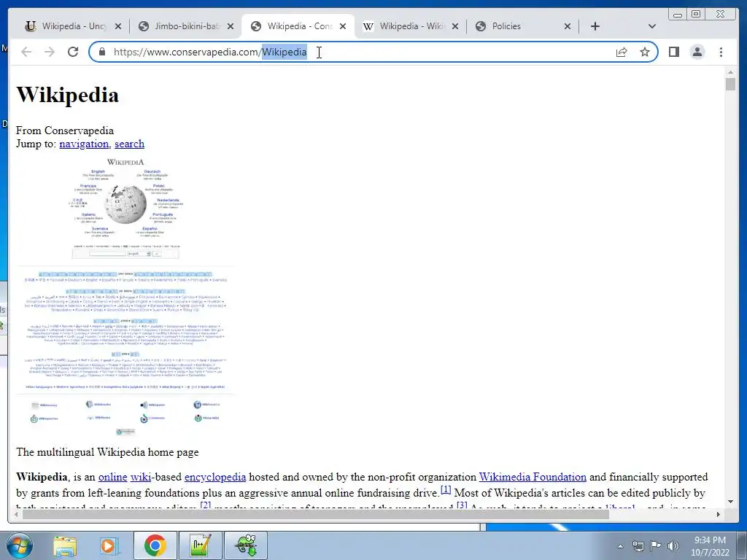Close the Wikipedia - Uncyclopedia tab
The height and width of the screenshot is (560, 747).
click(118, 26)
